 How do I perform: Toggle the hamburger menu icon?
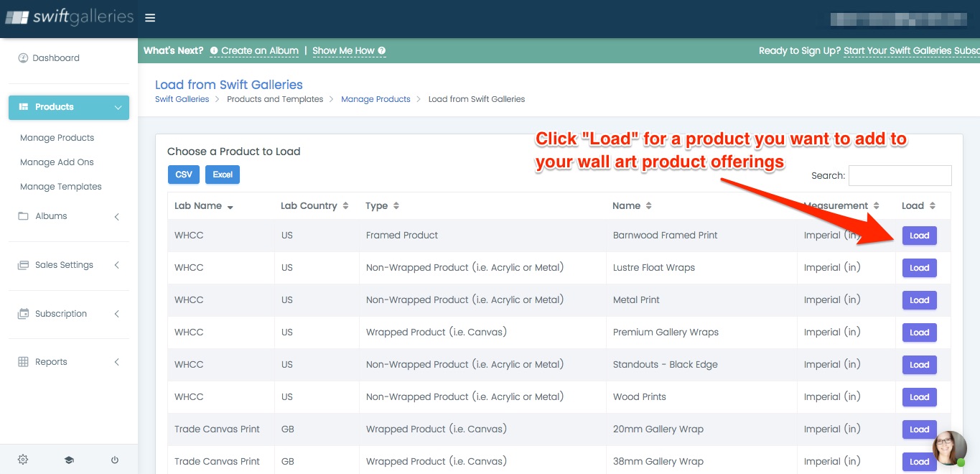(x=150, y=18)
